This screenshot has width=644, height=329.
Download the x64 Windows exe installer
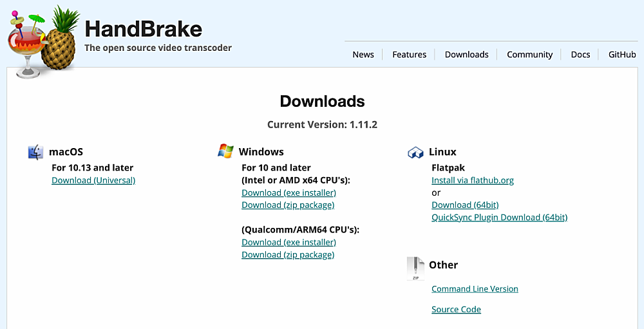click(x=289, y=193)
